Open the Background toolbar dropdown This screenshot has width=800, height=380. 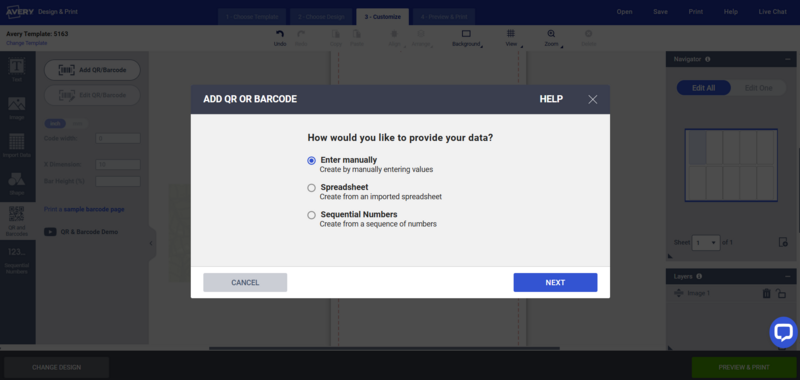(466, 38)
